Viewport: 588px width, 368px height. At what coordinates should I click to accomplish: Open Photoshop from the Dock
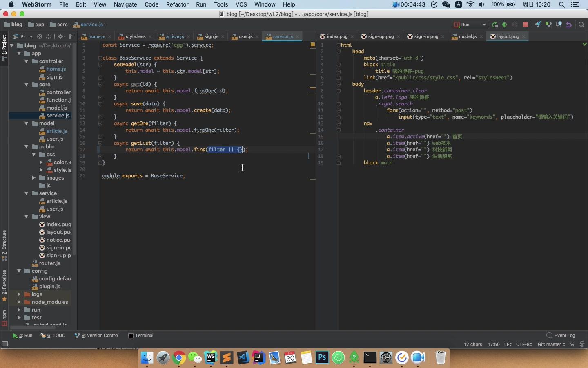tap(322, 358)
